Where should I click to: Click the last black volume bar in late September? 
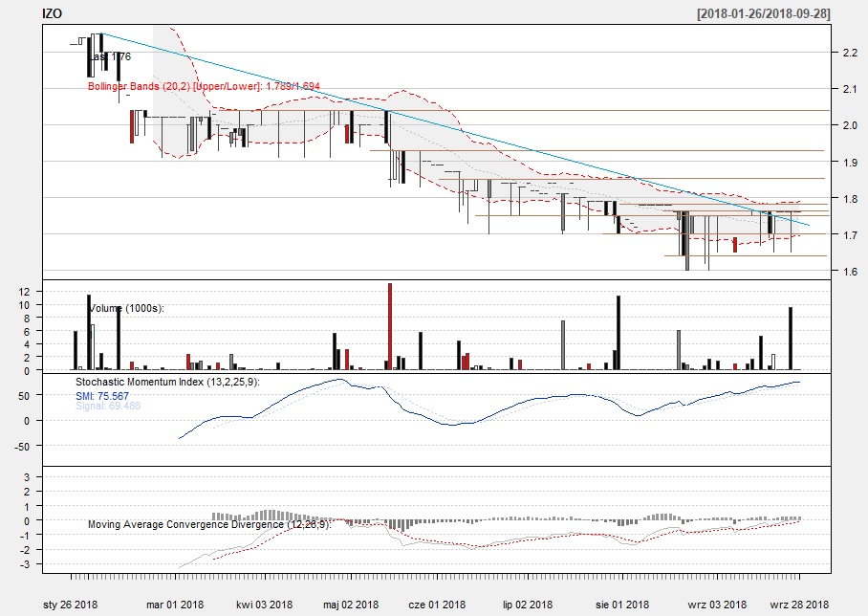791,338
